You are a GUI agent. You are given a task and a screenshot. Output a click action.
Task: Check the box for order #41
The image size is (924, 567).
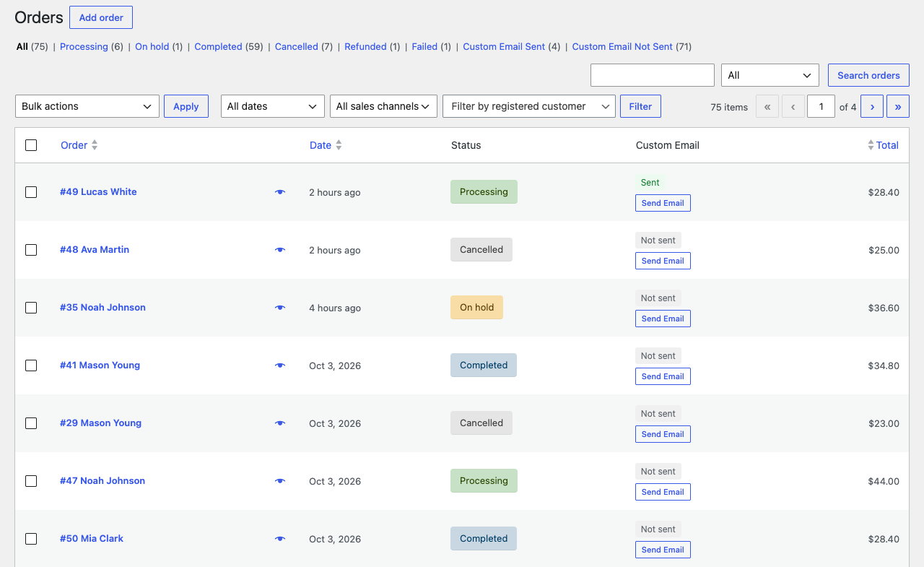31,365
